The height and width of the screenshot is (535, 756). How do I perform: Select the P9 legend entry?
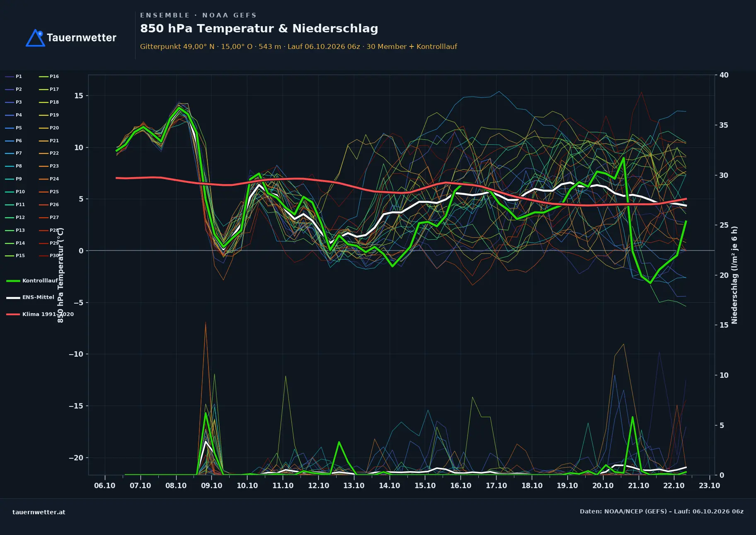point(13,179)
